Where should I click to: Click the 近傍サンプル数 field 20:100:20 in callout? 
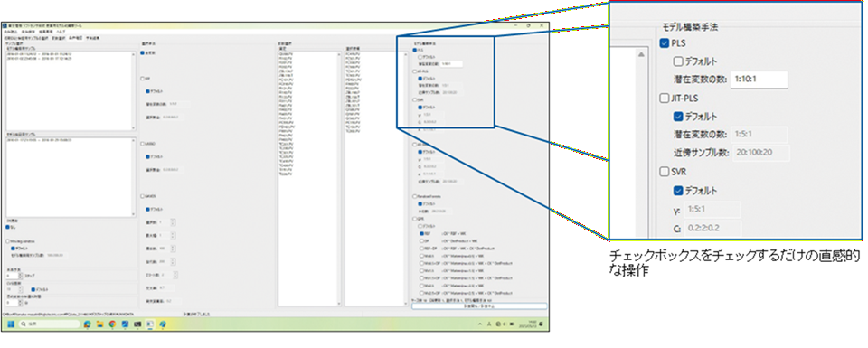(760, 153)
